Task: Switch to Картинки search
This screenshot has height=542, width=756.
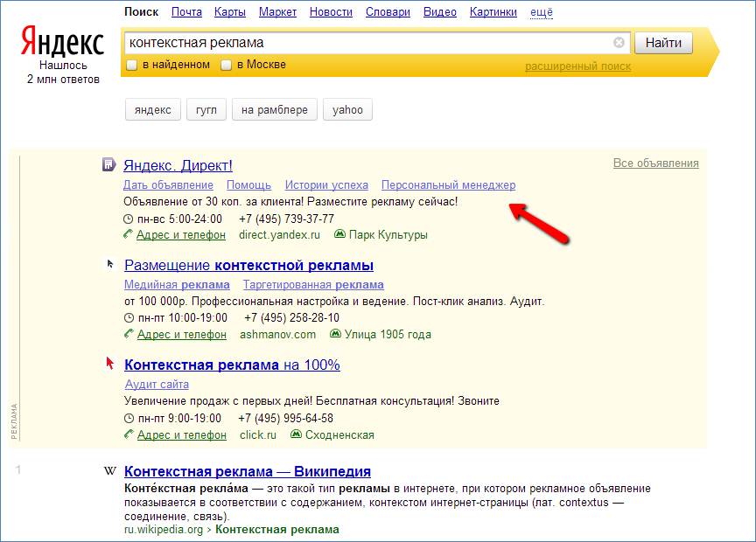Action: coord(493,11)
